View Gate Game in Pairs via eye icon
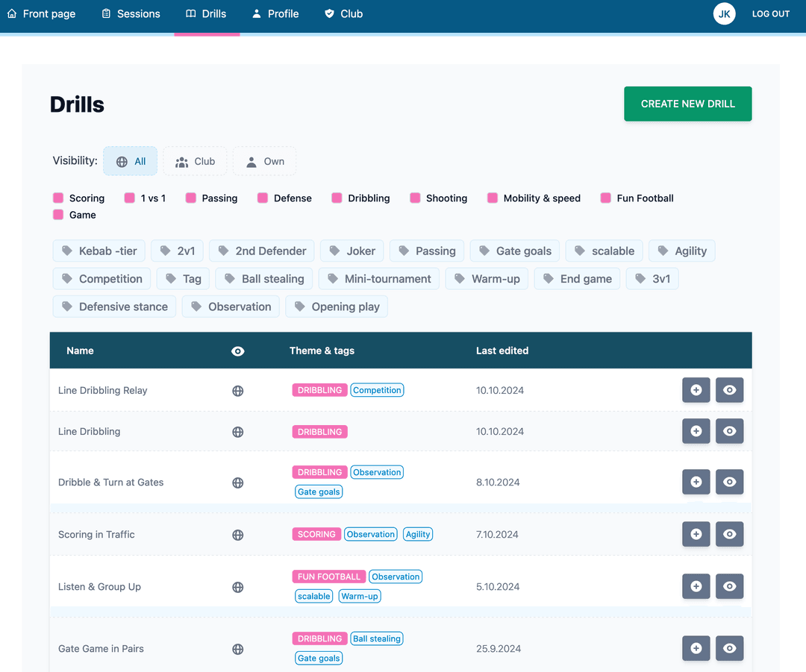806x672 pixels. click(x=729, y=648)
